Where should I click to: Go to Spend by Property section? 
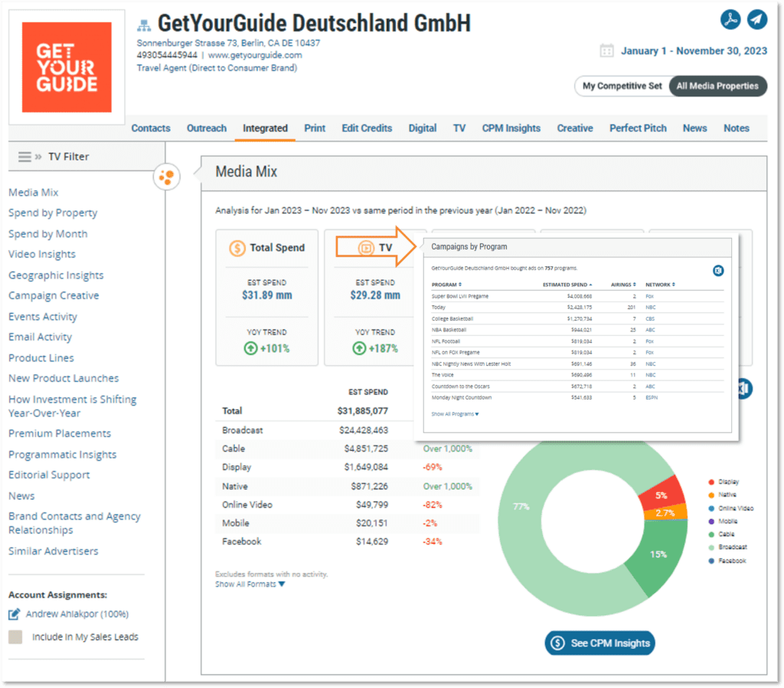(53, 213)
